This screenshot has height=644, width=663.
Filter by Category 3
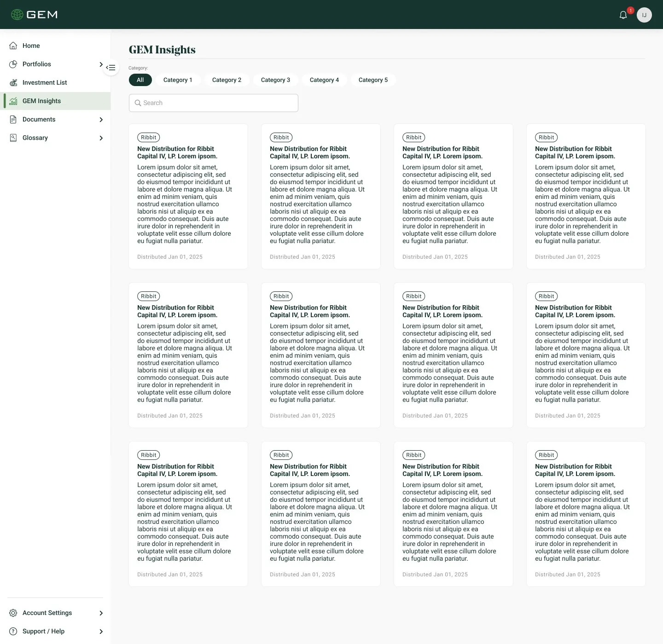(x=275, y=80)
